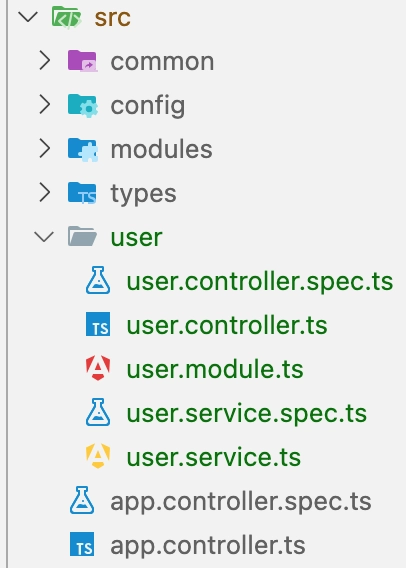Screen dimensions: 406x568
Task: Select the config folder label
Action: [148, 106]
